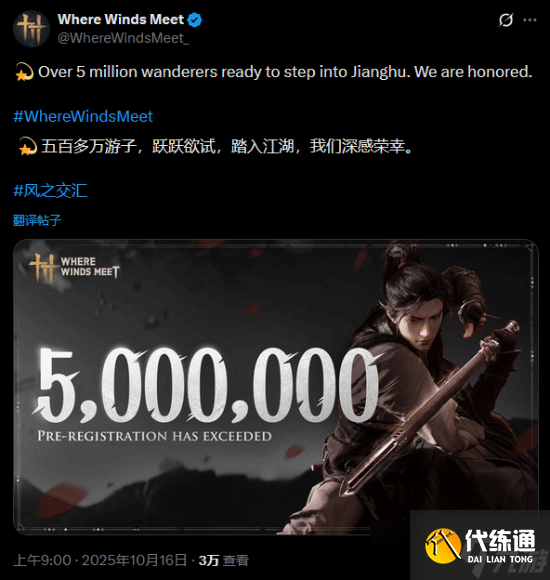Screen dimensions: 550x580
Task: Open the Grok slashed-circle icon
Action: pyautogui.click(x=506, y=20)
